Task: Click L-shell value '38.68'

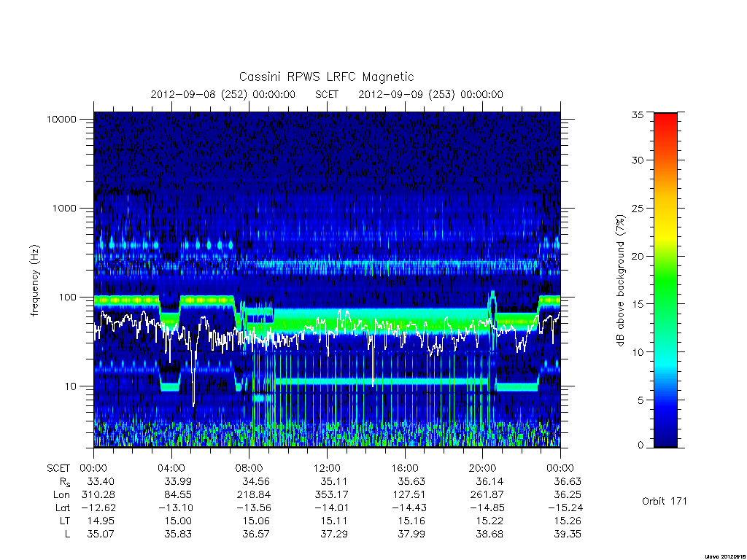Action: [489, 534]
